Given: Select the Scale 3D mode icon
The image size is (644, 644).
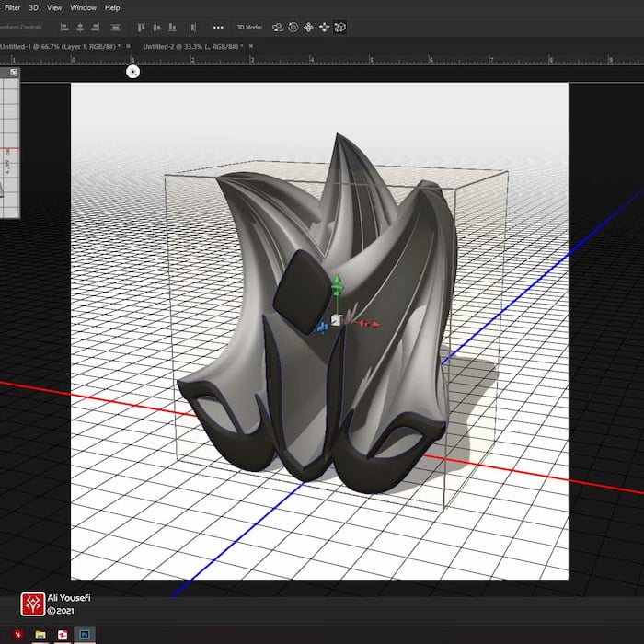Looking at the screenshot, I should (340, 28).
